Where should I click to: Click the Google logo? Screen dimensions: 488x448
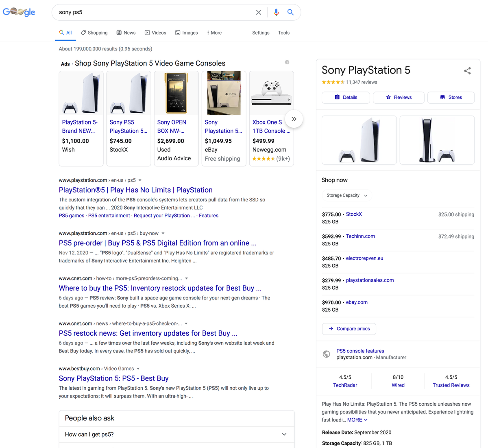[x=19, y=12]
